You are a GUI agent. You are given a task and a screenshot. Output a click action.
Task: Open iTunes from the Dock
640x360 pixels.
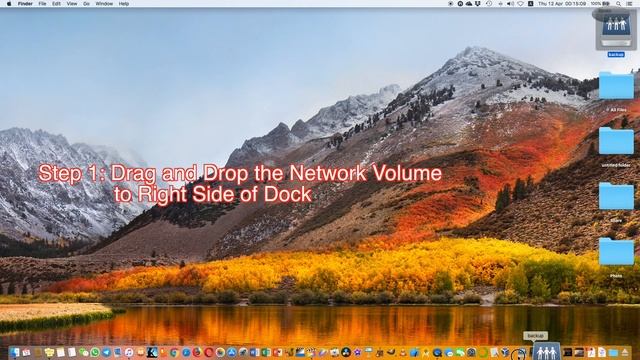pos(129,352)
